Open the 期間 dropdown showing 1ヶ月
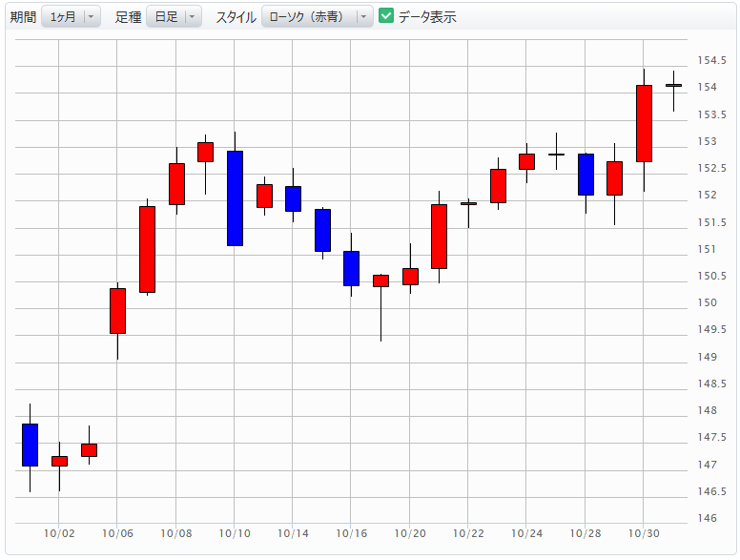 coord(71,17)
